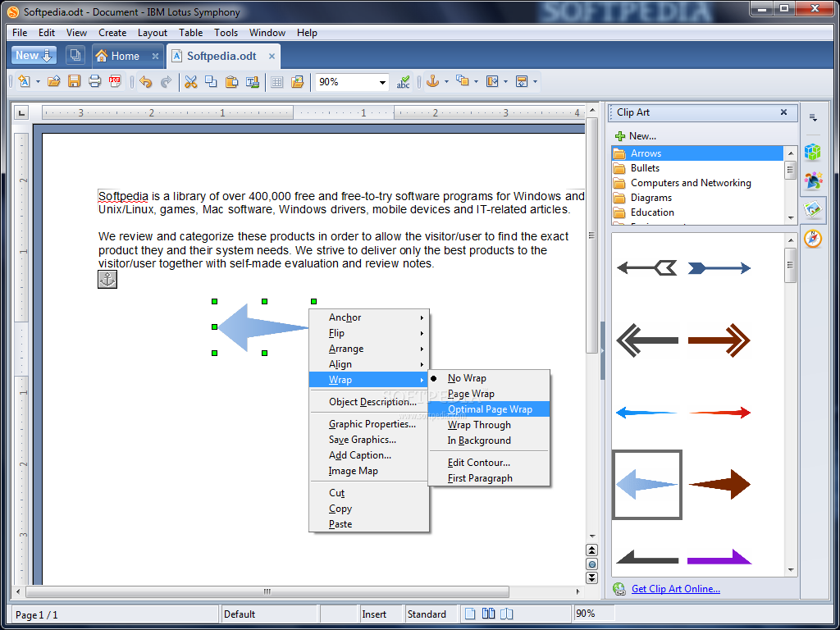The width and height of the screenshot is (840, 630).
Task: Choose Optimal Page Wrap
Action: click(490, 409)
